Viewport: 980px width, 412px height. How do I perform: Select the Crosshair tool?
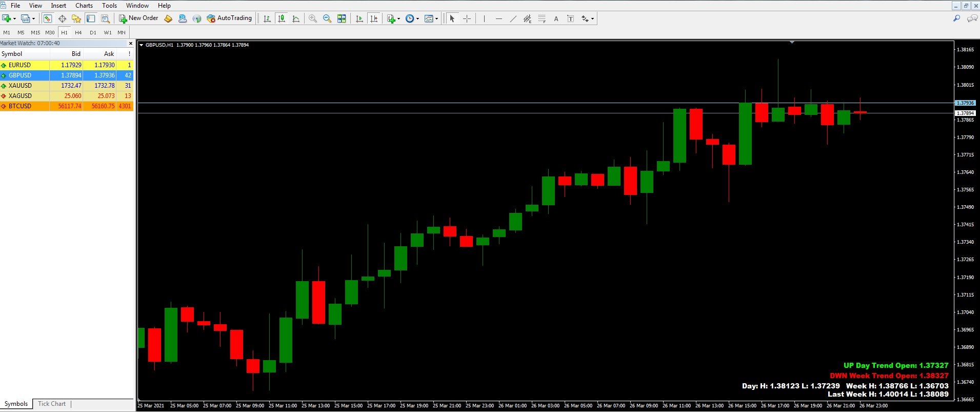[x=467, y=18]
